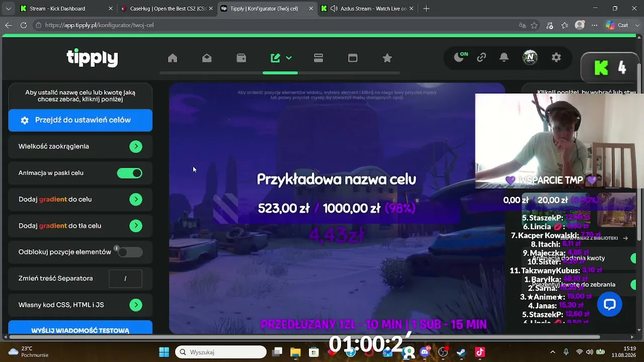The width and height of the screenshot is (644, 362).
Task: Open the browser media control music icon
Action: coord(549,25)
